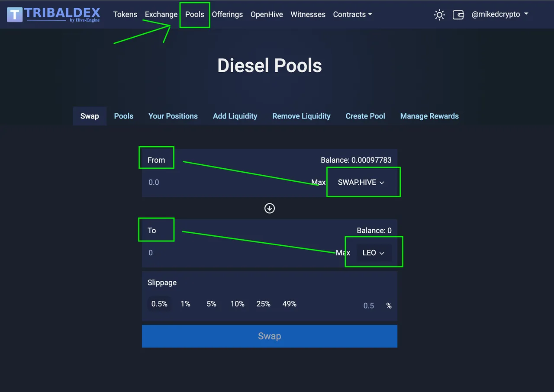This screenshot has height=392, width=554.
Task: Expand the Contracts dropdown menu
Action: pyautogui.click(x=352, y=14)
